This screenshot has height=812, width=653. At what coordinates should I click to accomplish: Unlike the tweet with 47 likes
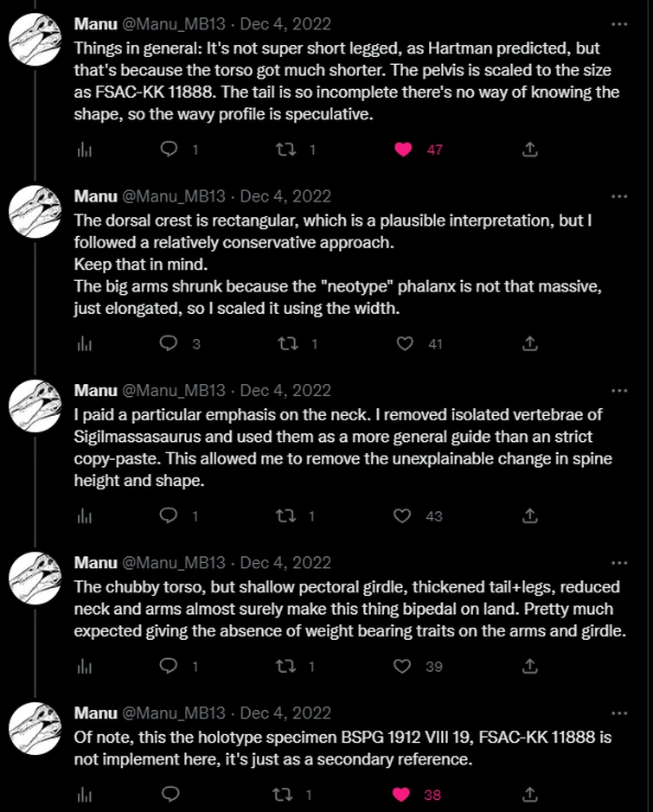pyautogui.click(x=402, y=150)
